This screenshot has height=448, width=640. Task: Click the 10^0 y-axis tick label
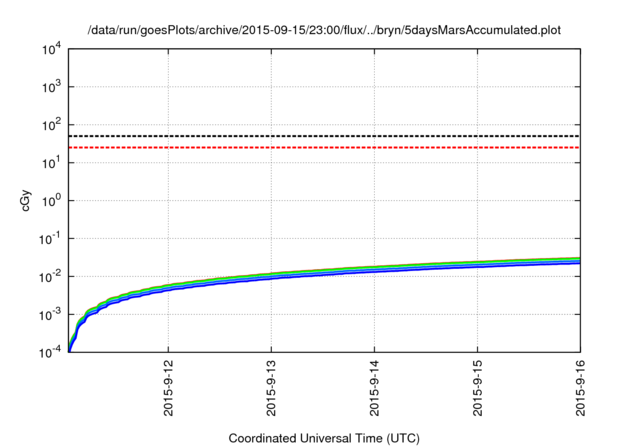coord(51,201)
